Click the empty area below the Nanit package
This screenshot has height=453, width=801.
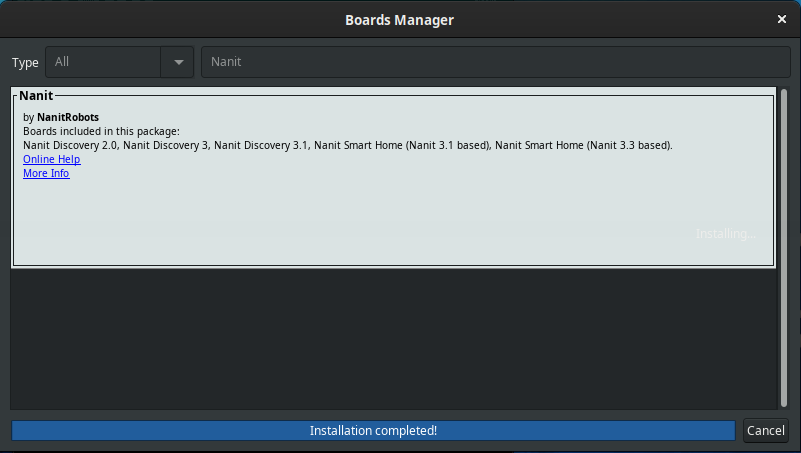coord(393,338)
